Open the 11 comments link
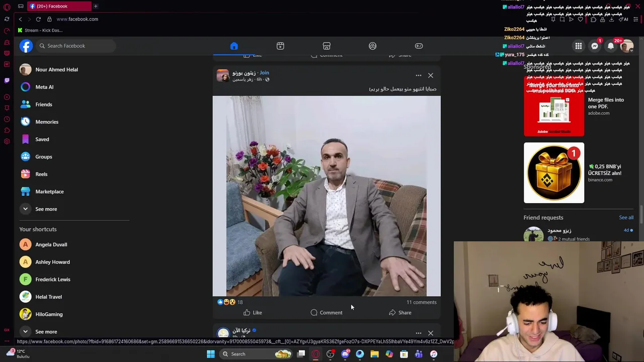The height and width of the screenshot is (362, 644). click(422, 302)
